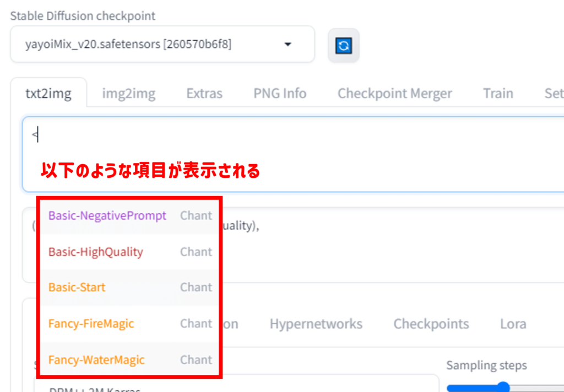Switch to the Checkpoints extra networks tab
This screenshot has width=564, height=392.
tap(431, 324)
